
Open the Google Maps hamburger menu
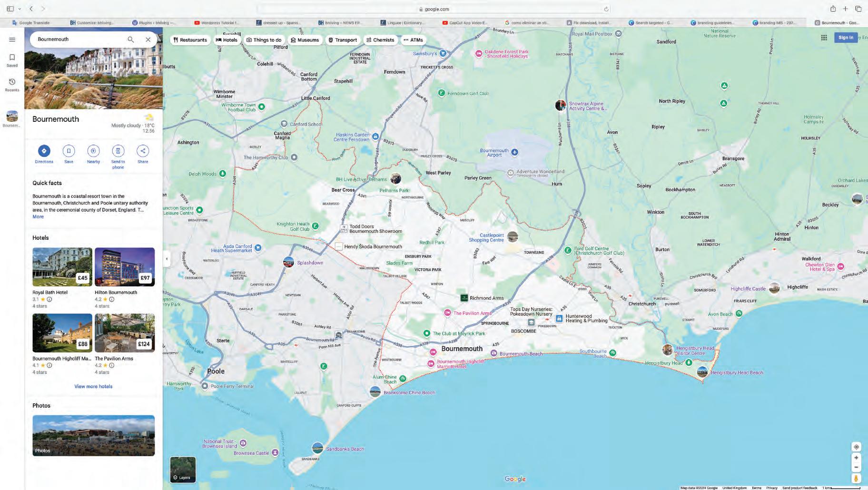tap(12, 39)
